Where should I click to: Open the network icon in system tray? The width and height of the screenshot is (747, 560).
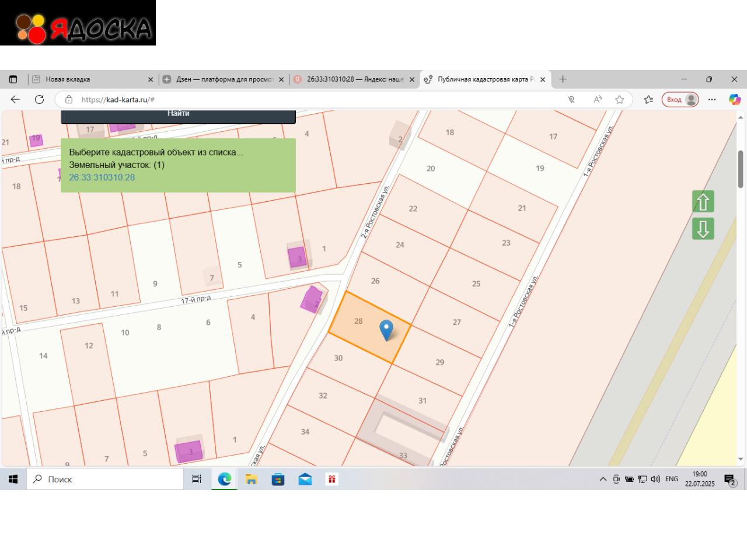[x=643, y=480]
